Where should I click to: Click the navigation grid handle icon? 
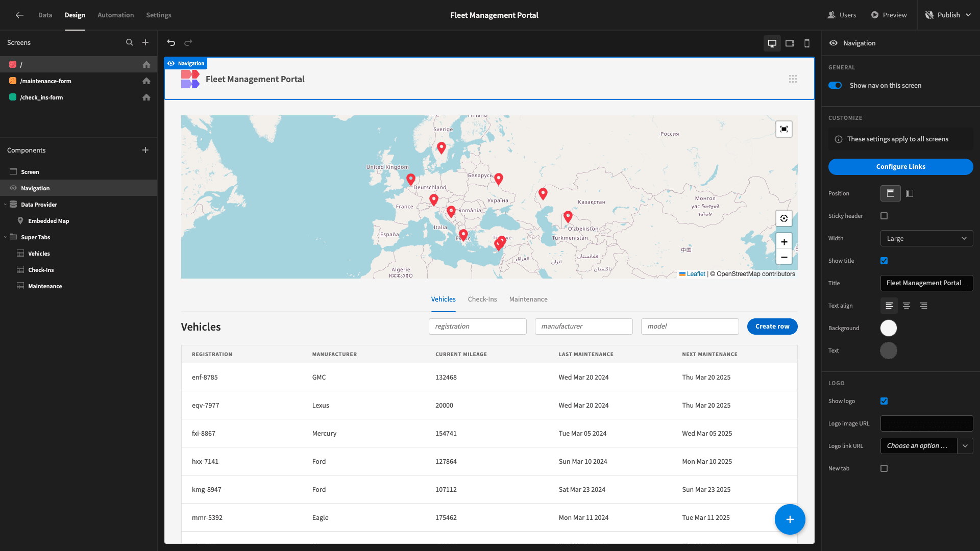(793, 79)
